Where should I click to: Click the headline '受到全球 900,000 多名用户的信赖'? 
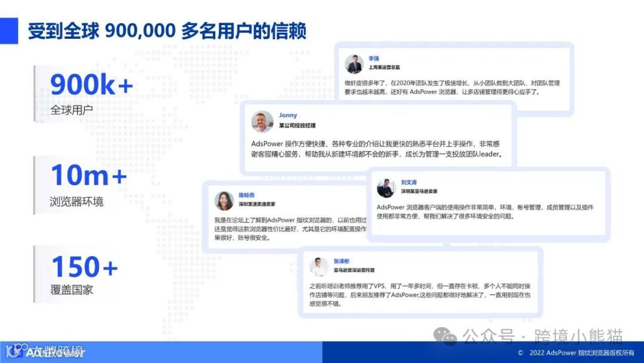click(167, 31)
